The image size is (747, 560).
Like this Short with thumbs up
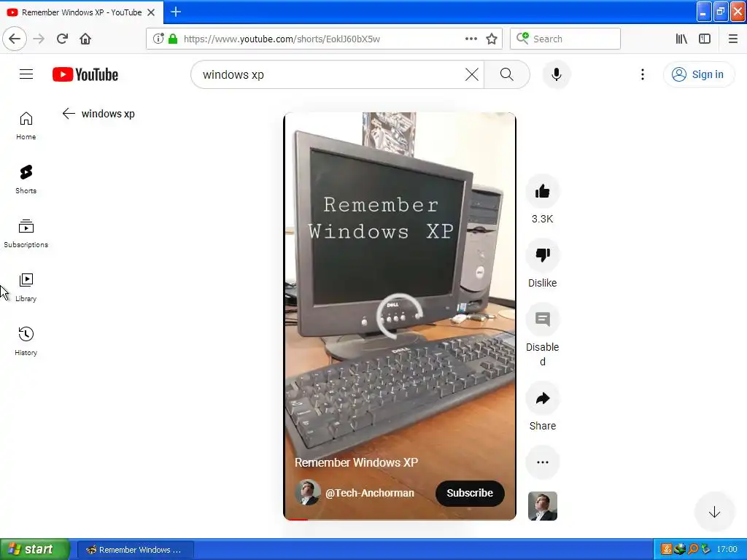coord(542,192)
